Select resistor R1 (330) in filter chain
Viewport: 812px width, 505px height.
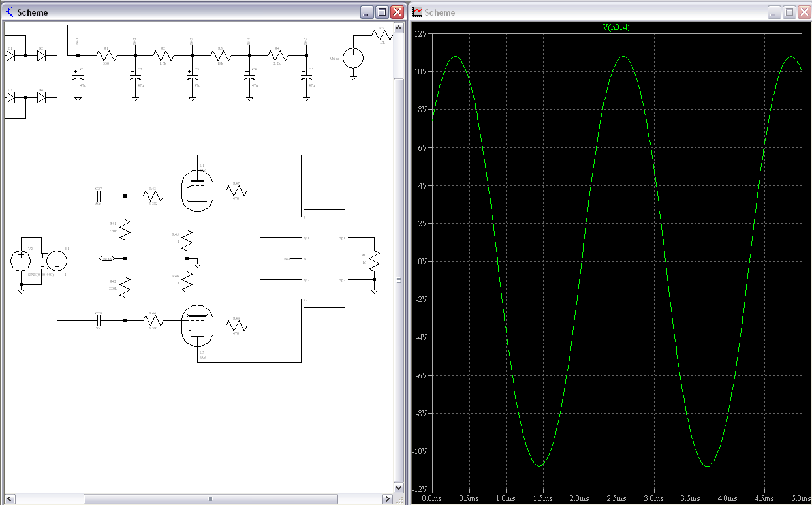pyautogui.click(x=106, y=55)
